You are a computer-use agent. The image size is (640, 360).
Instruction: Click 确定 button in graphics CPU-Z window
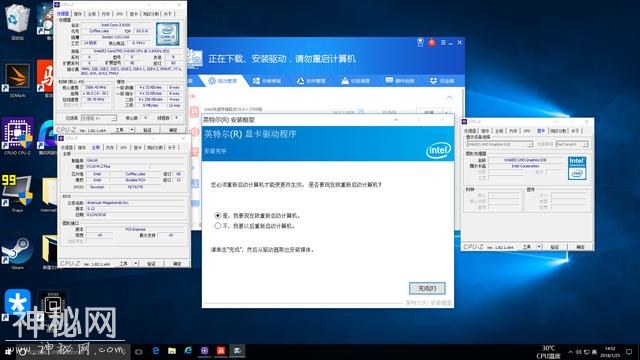pyautogui.click(x=580, y=247)
